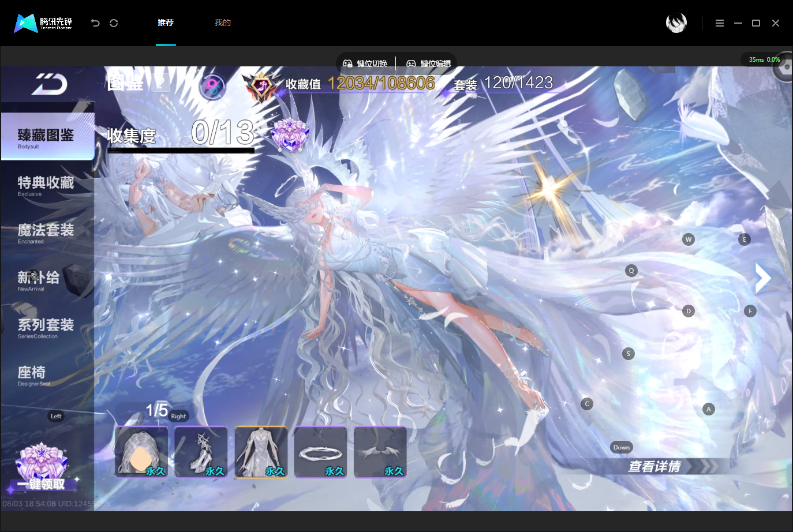Open the collection rank badge icon
Image resolution: width=793 pixels, height=532 pixels.
click(261, 87)
